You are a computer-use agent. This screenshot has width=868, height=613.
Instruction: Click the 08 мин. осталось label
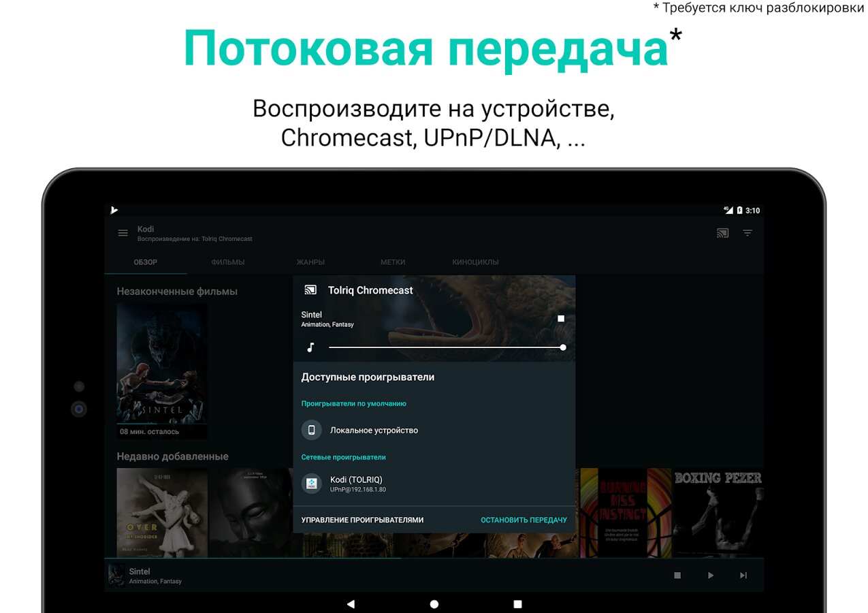pos(150,432)
